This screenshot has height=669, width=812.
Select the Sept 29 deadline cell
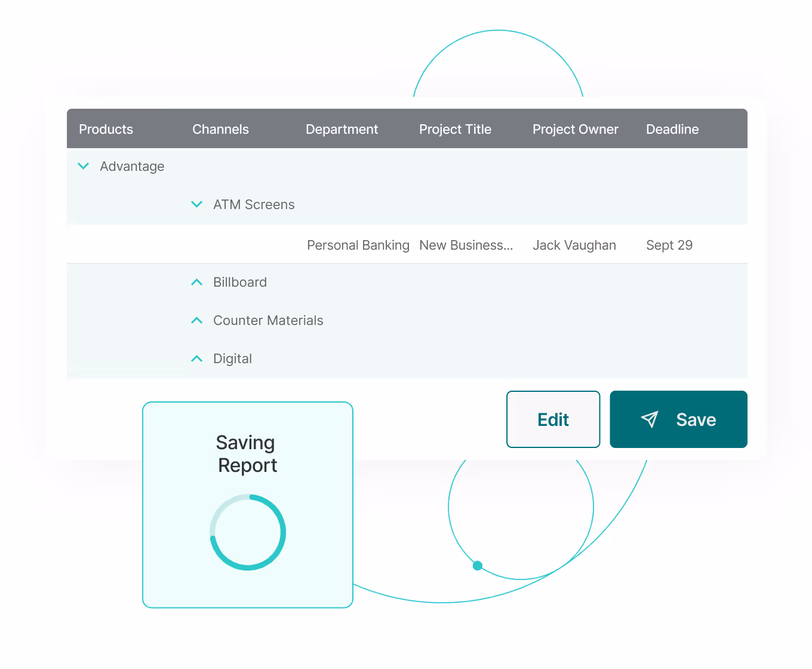pos(669,245)
